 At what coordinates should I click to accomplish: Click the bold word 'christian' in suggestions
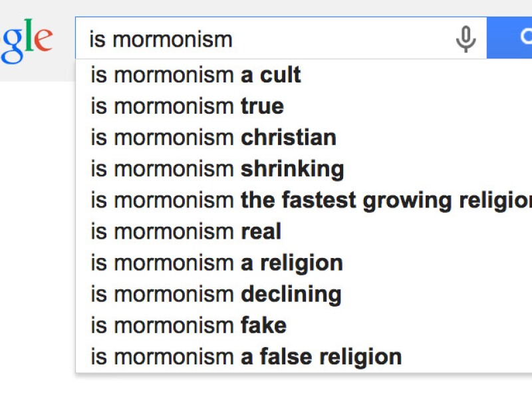[x=288, y=138]
